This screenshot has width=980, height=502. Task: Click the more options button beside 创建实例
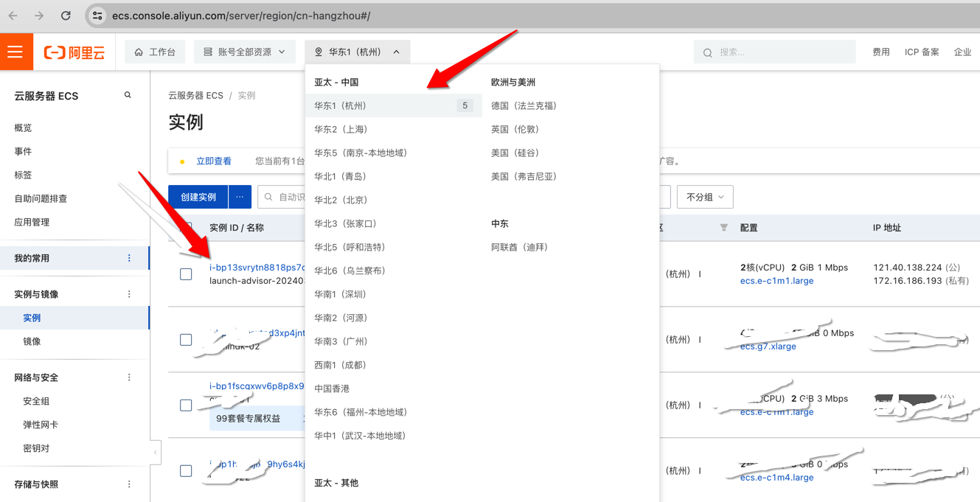240,197
